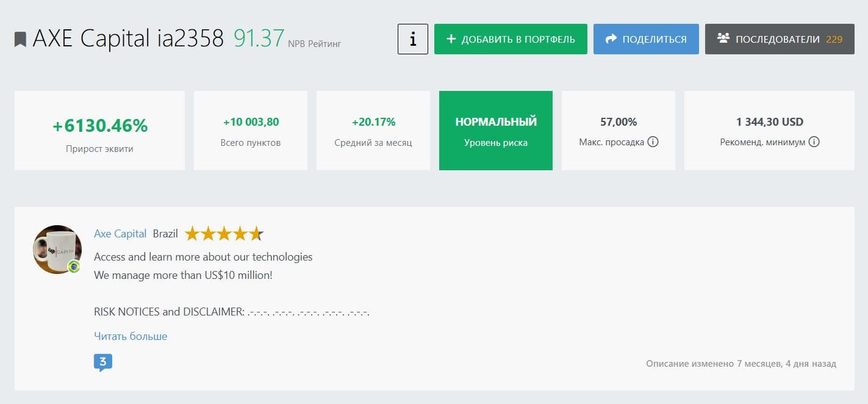The height and width of the screenshot is (404, 868).
Task: Click 'We manage more than US$10 million!' text
Action: click(x=183, y=275)
